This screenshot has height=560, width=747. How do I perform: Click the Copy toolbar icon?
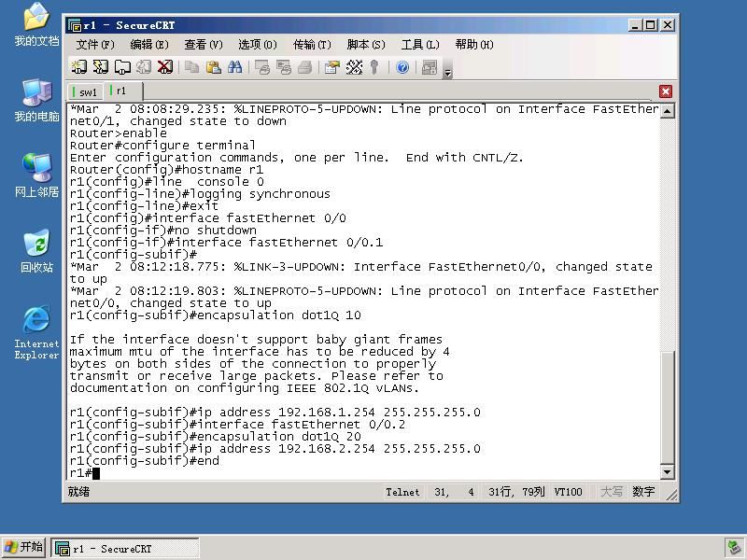(192, 67)
